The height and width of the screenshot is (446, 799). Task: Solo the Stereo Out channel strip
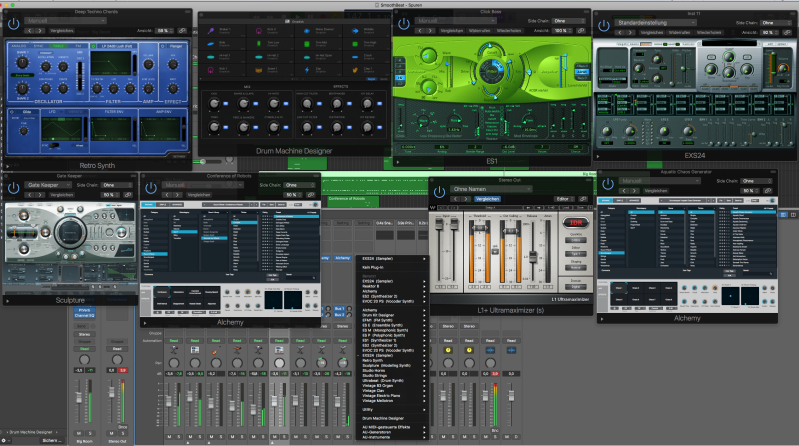[122, 433]
